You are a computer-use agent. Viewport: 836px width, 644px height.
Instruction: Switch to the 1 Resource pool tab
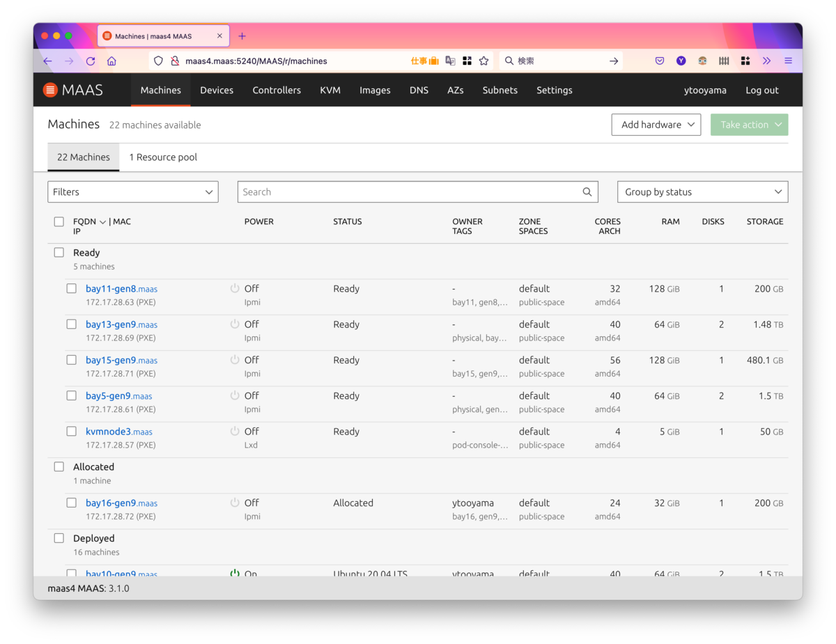[x=163, y=157]
